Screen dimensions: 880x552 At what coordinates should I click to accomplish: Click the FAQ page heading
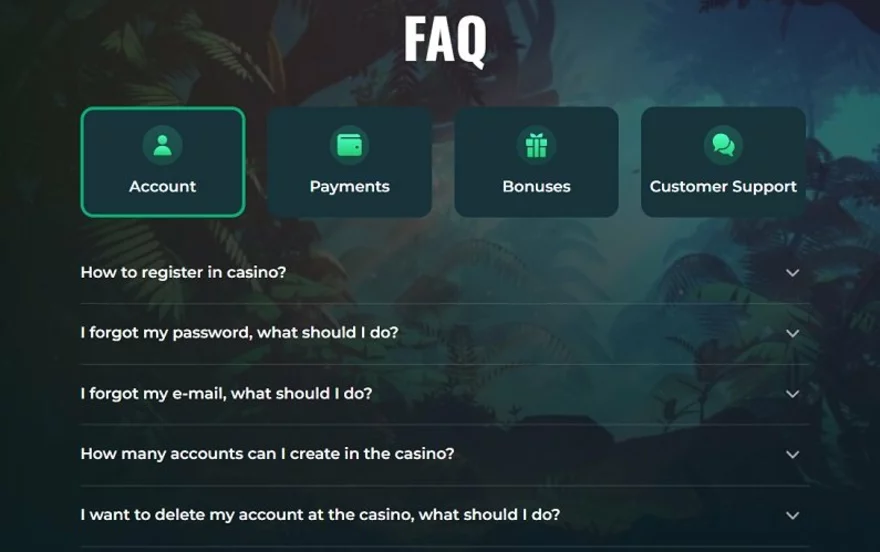[x=445, y=39]
